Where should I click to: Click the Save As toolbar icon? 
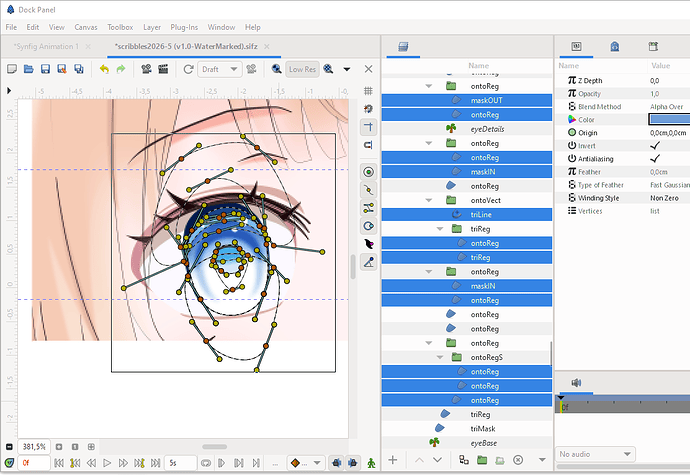[62, 69]
